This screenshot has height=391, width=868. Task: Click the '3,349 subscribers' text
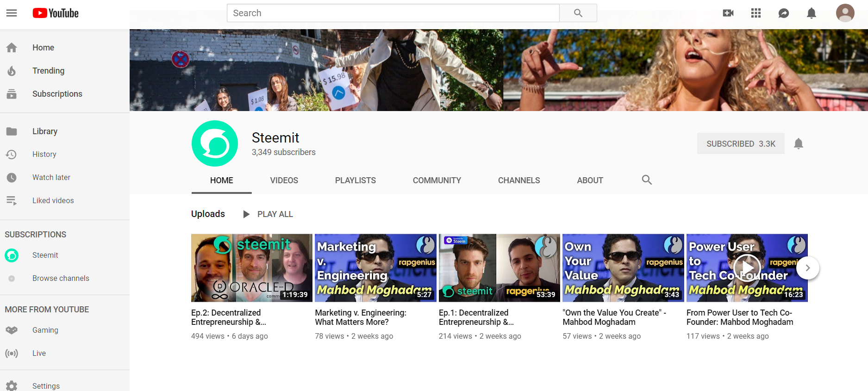[x=283, y=152]
